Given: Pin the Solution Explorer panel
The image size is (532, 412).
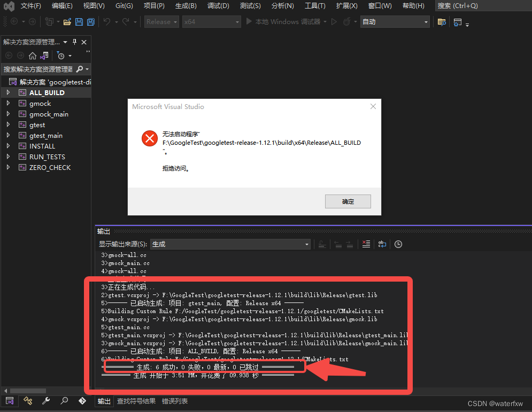Looking at the screenshot, I should point(75,42).
